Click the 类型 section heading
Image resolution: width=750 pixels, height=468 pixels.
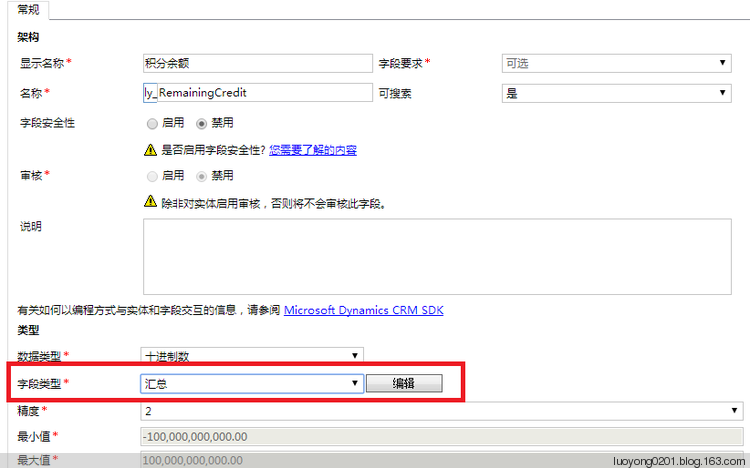(28, 330)
